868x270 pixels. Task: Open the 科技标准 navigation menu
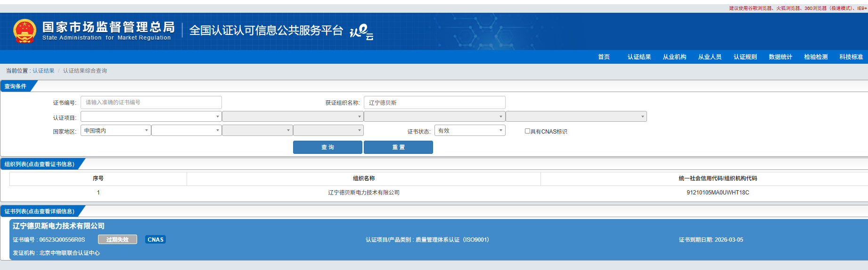coord(851,57)
